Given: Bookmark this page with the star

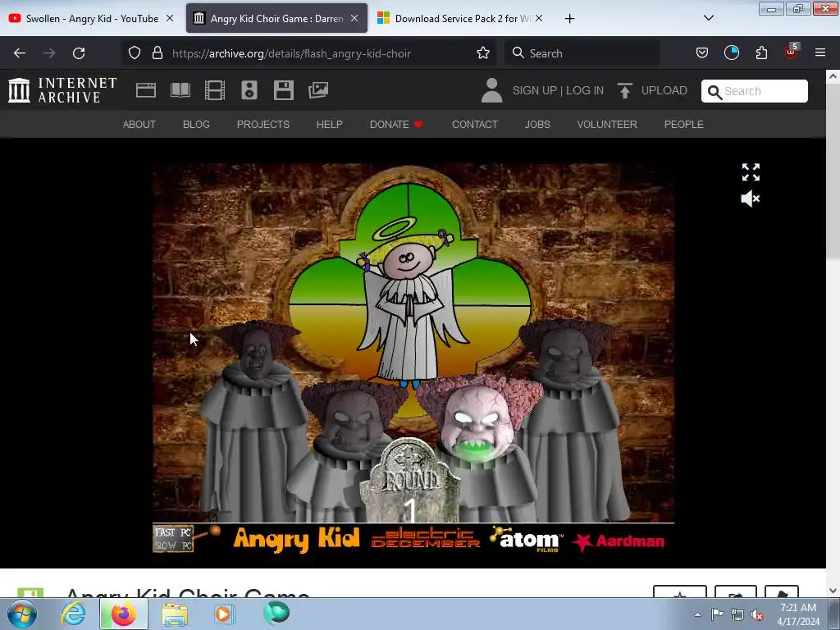Looking at the screenshot, I should pos(483,53).
